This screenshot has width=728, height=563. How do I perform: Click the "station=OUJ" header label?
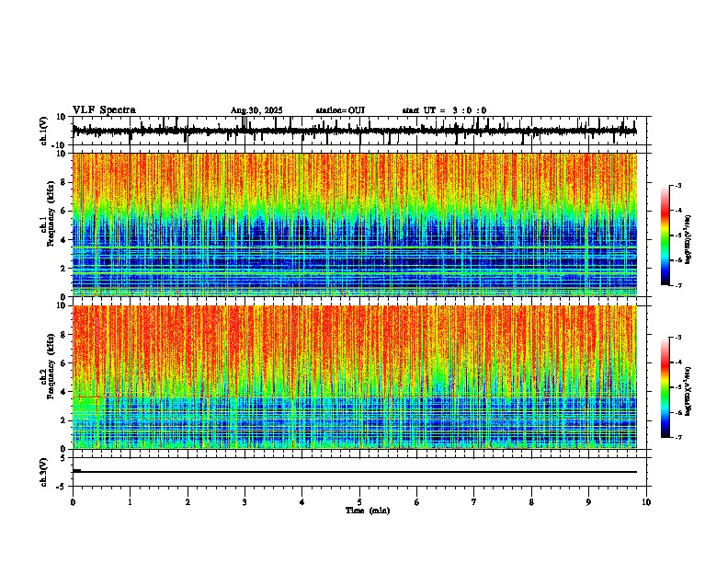(340, 110)
